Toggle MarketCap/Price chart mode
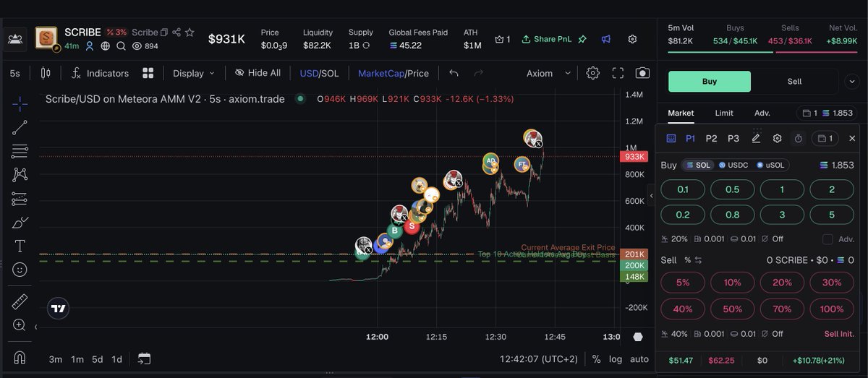The width and height of the screenshot is (868, 378). click(x=393, y=73)
